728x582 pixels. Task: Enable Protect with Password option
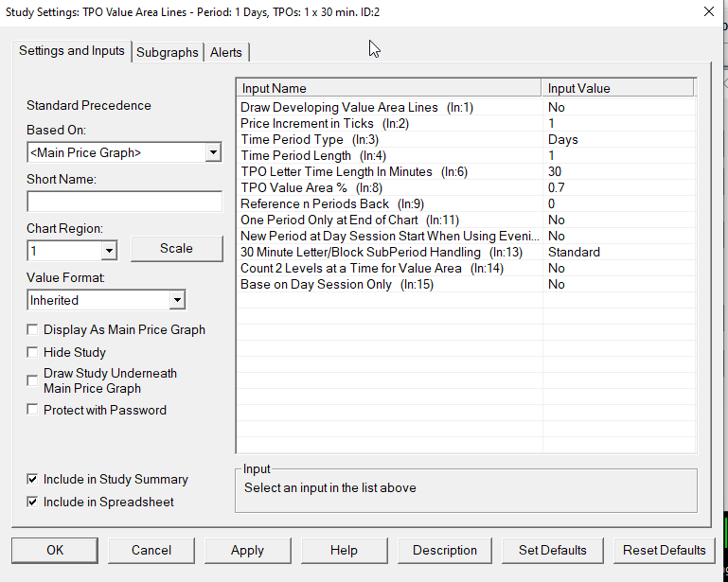34,410
